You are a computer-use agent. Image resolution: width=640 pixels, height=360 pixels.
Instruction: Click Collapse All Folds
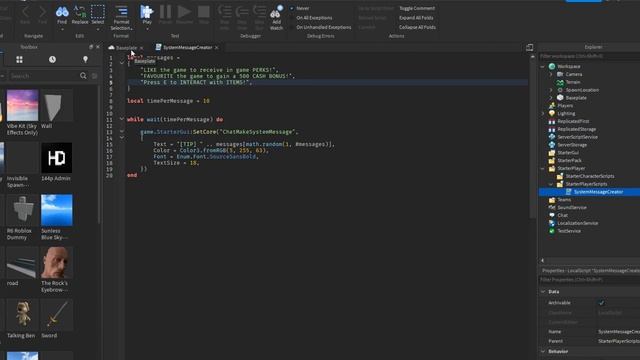pos(417,27)
